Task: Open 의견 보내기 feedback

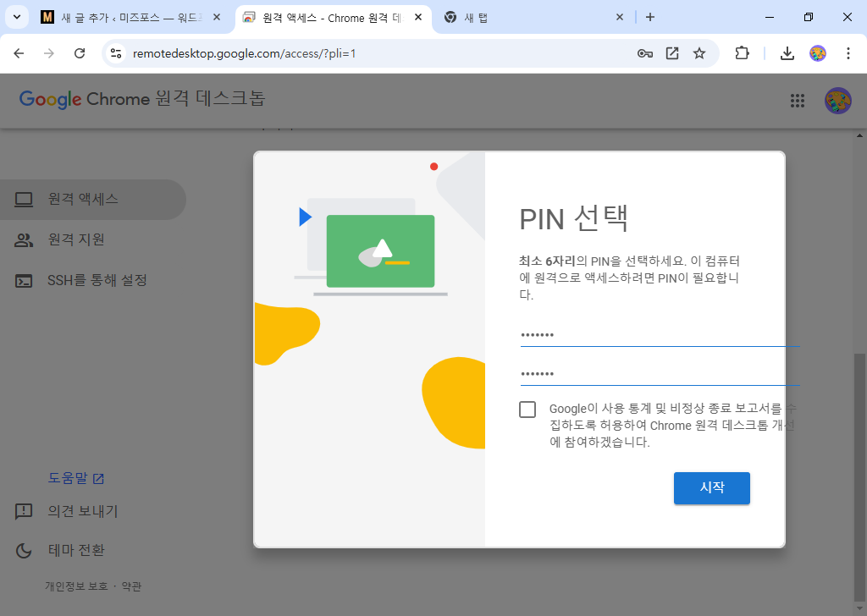Action: click(66, 512)
